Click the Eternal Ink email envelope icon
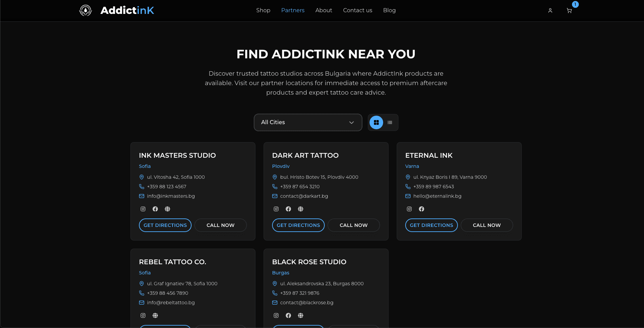 pyautogui.click(x=408, y=196)
